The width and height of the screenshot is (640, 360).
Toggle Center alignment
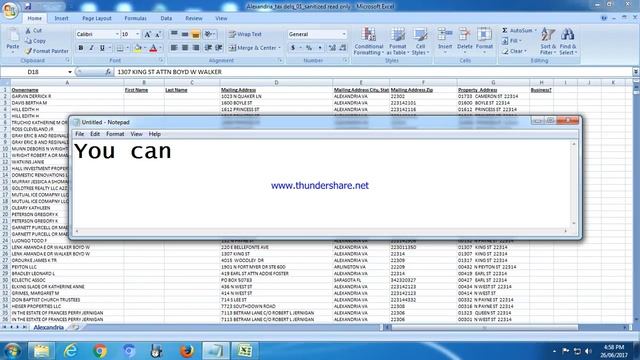pos(185,48)
